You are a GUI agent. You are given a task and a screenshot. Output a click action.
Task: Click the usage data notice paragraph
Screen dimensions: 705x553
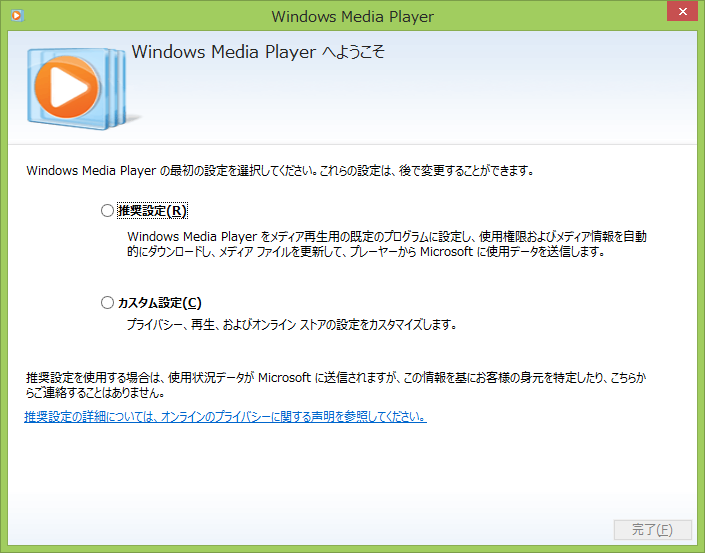pyautogui.click(x=350, y=378)
